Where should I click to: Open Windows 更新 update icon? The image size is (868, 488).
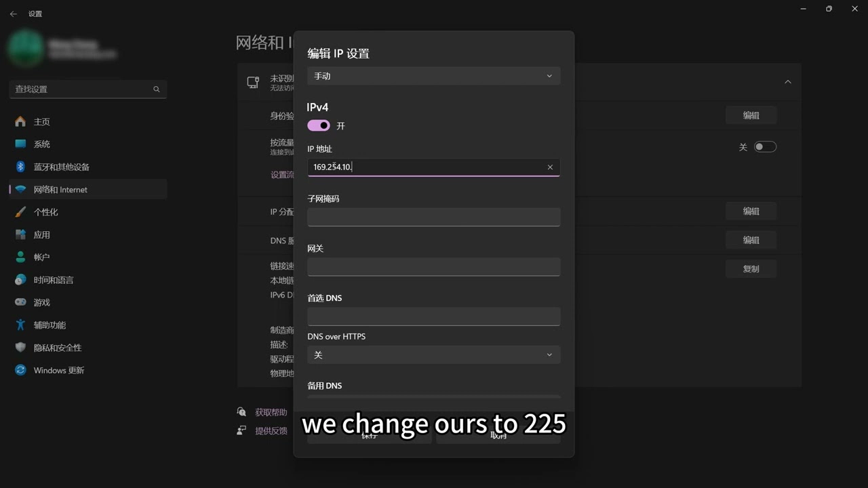[20, 370]
